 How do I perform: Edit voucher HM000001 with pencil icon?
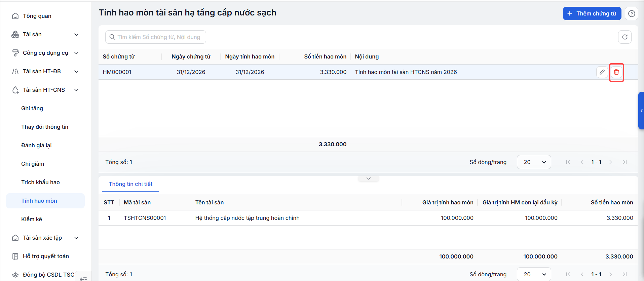pos(602,72)
